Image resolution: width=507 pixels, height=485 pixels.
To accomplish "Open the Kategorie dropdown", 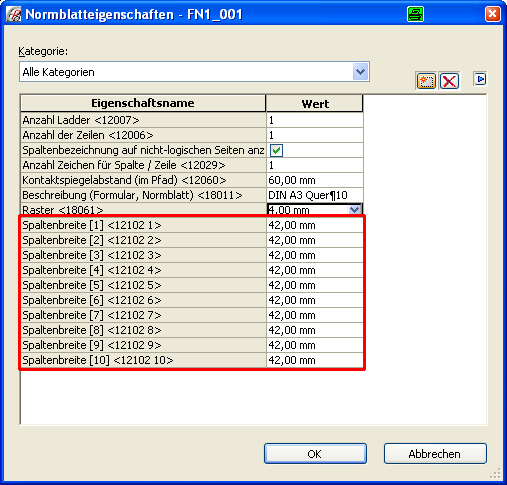I will [x=360, y=72].
